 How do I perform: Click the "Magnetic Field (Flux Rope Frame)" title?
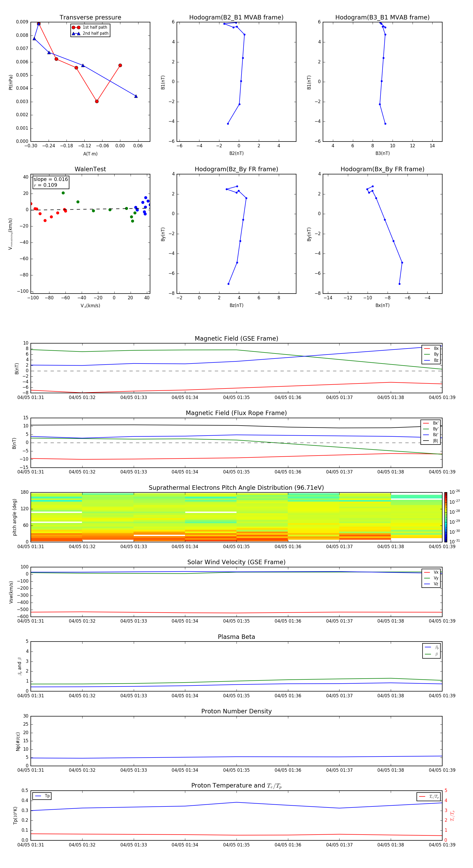coord(236,413)
